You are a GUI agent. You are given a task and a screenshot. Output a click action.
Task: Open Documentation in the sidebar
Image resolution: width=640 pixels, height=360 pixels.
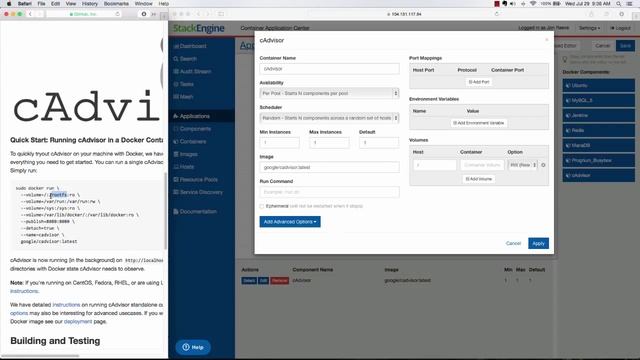(x=195, y=211)
